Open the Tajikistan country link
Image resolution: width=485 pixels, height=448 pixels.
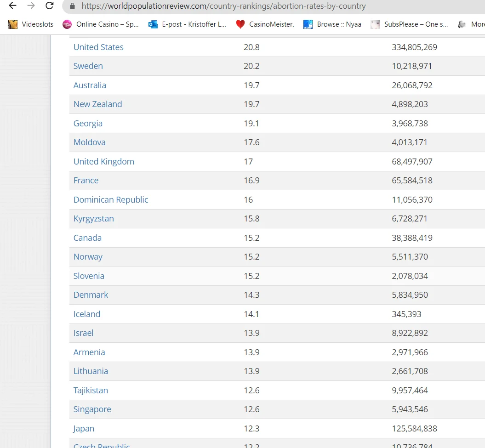coord(91,391)
